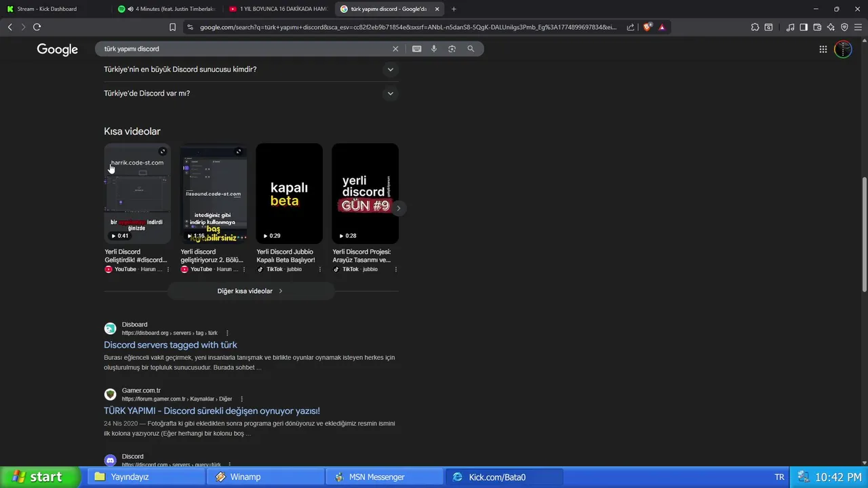Open the "Yerli Discord Geliştirdik!" video title

point(136,256)
